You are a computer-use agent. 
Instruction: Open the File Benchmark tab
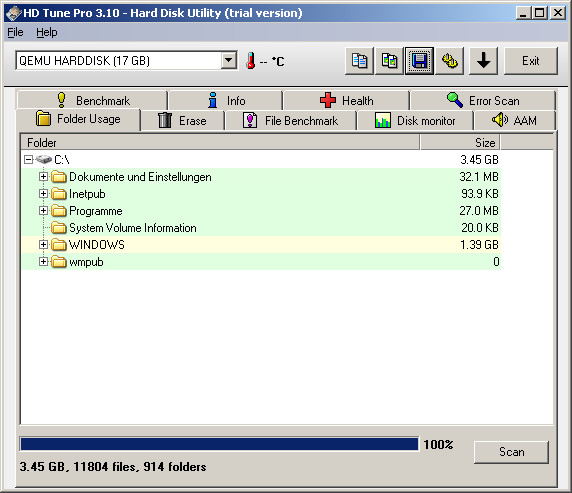tap(290, 120)
